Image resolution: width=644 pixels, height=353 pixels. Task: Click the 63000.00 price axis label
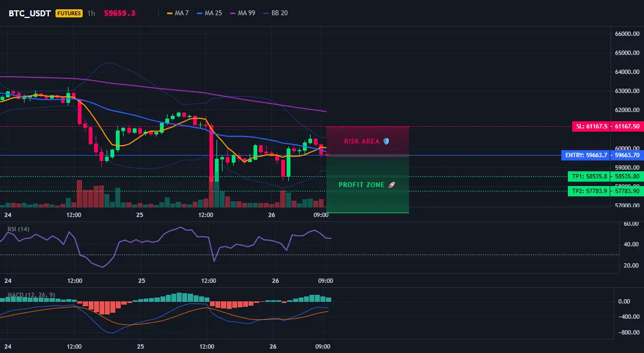click(x=627, y=91)
